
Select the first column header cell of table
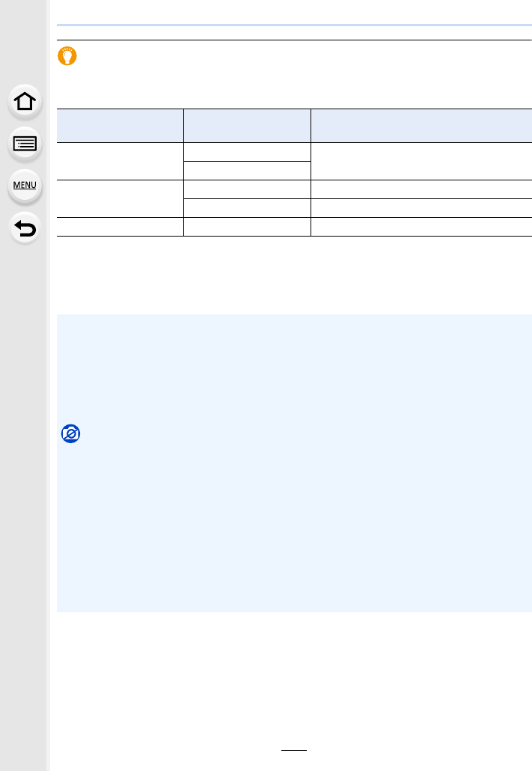120,126
